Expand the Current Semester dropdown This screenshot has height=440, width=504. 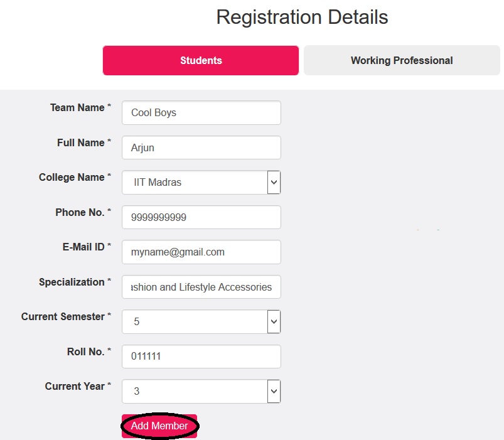pos(201,322)
